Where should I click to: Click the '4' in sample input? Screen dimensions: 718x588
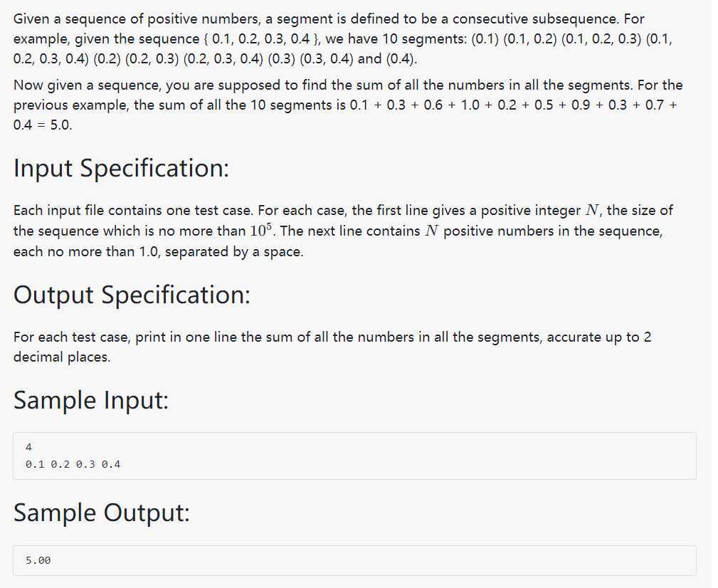(x=29, y=447)
